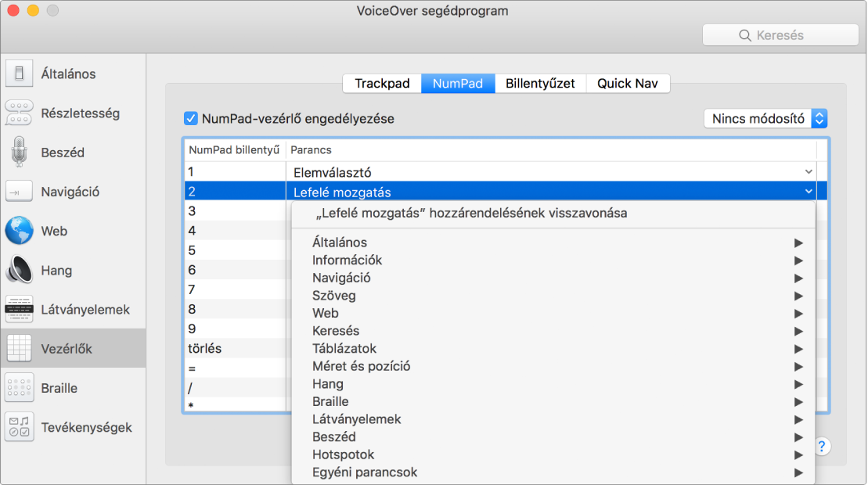868x485 pixels.
Task: Select the Részletesség sidebar item
Action: pyautogui.click(x=86, y=113)
